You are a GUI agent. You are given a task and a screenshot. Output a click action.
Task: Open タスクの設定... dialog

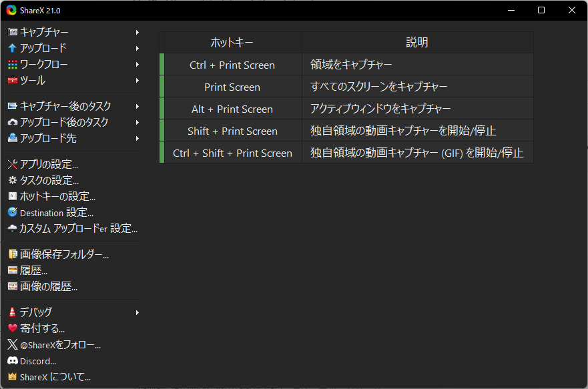tap(74, 181)
